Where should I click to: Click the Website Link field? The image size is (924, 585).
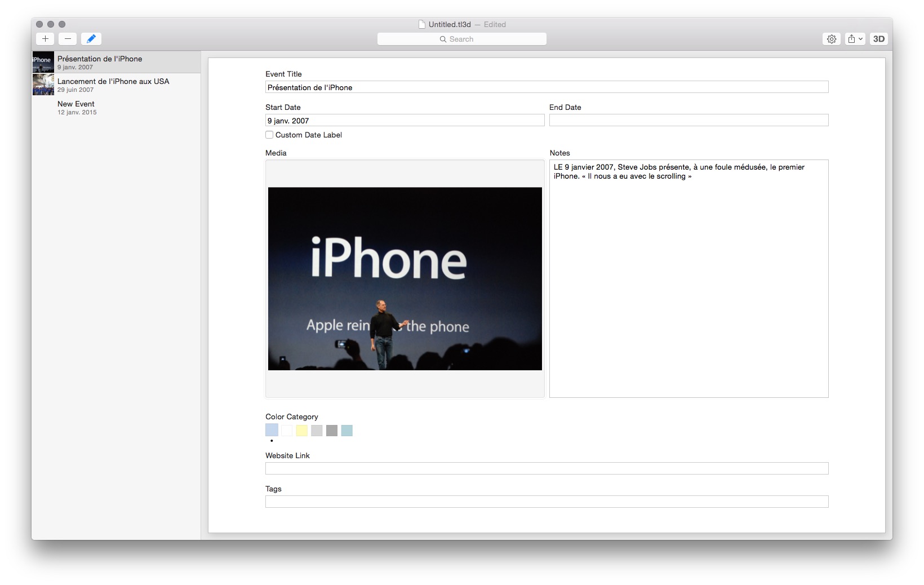click(547, 468)
